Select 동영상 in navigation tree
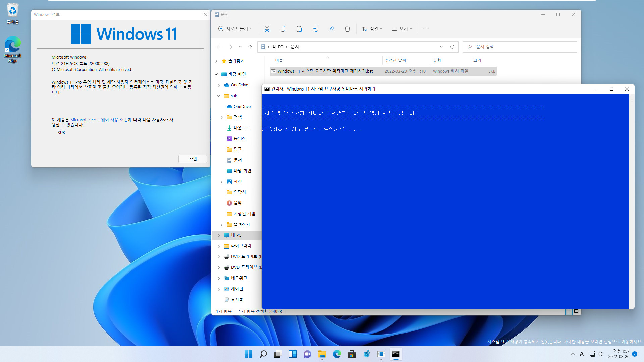Image resolution: width=644 pixels, height=362 pixels. click(x=239, y=139)
